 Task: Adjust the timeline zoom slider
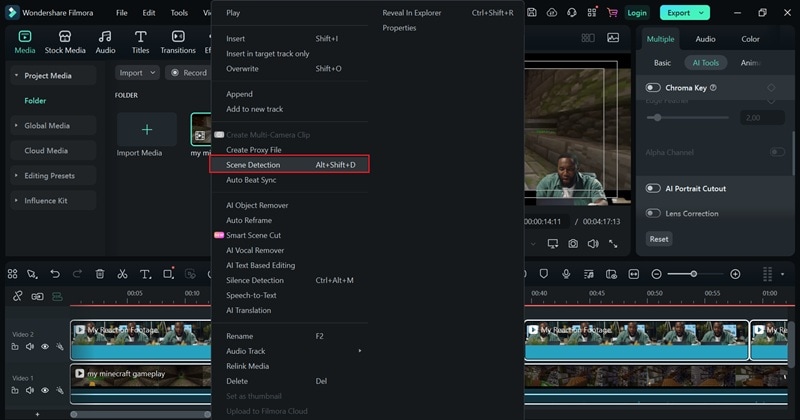pos(693,274)
